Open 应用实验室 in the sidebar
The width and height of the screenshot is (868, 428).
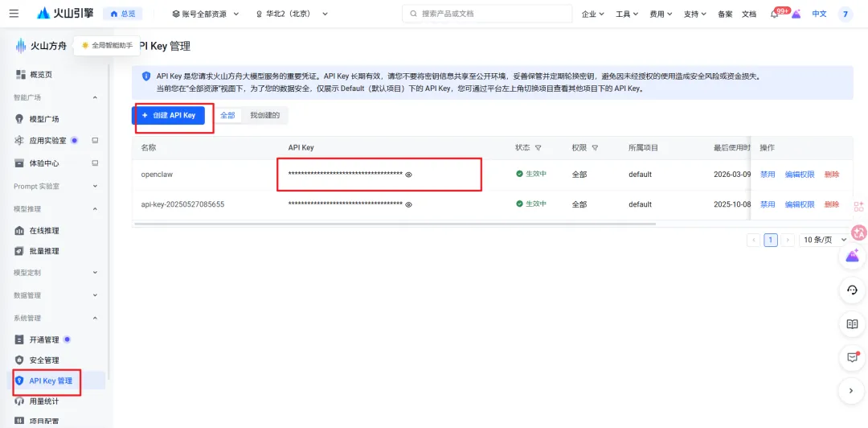pos(47,141)
